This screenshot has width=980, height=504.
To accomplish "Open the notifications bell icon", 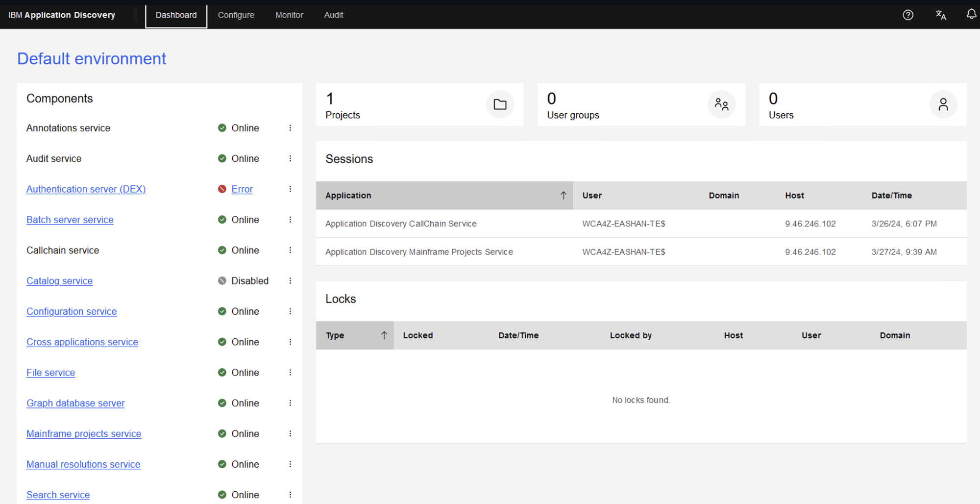I will pyautogui.click(x=971, y=15).
